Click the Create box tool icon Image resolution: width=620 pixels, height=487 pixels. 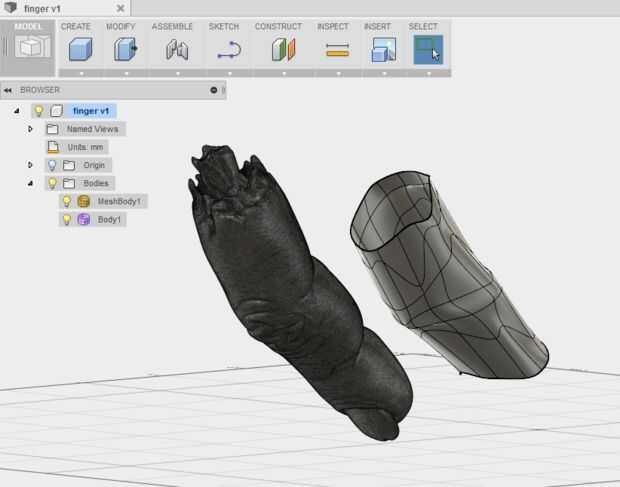[x=81, y=49]
